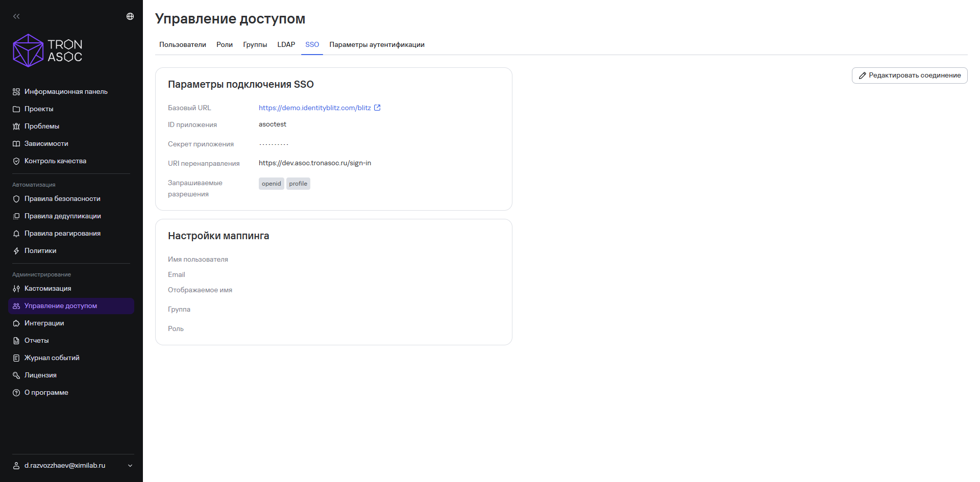The height and width of the screenshot is (482, 980).
Task: Switch to the Роли tab
Action: [x=225, y=44]
